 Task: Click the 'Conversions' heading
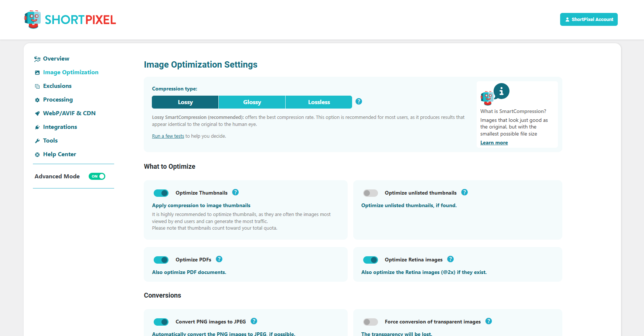pos(163,295)
